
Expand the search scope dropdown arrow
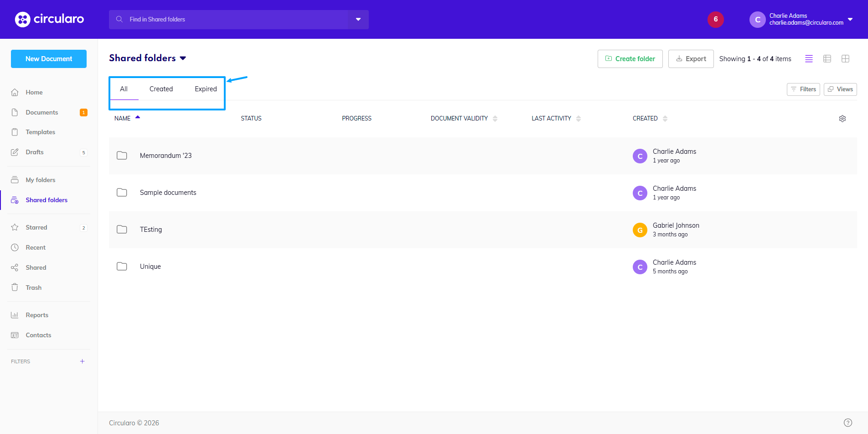click(358, 20)
